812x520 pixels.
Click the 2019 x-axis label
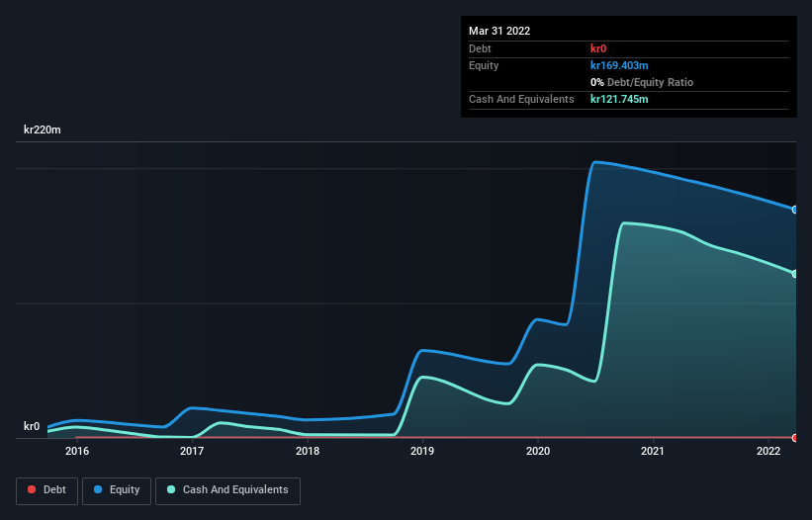tap(422, 451)
